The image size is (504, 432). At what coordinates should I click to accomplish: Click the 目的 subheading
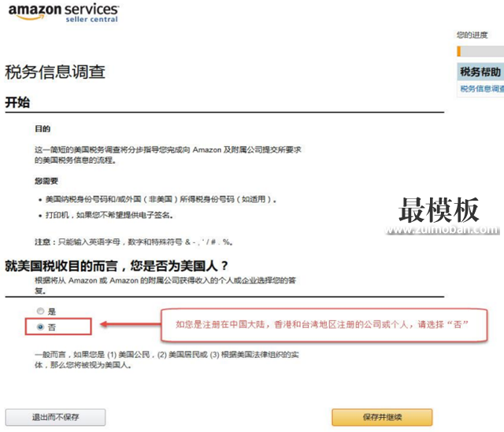[43, 129]
